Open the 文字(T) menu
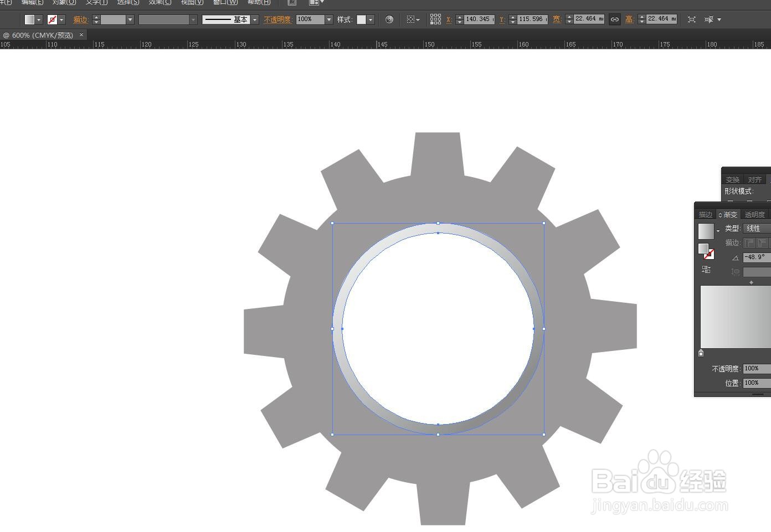Image resolution: width=771 pixels, height=532 pixels. pyautogui.click(x=96, y=2)
